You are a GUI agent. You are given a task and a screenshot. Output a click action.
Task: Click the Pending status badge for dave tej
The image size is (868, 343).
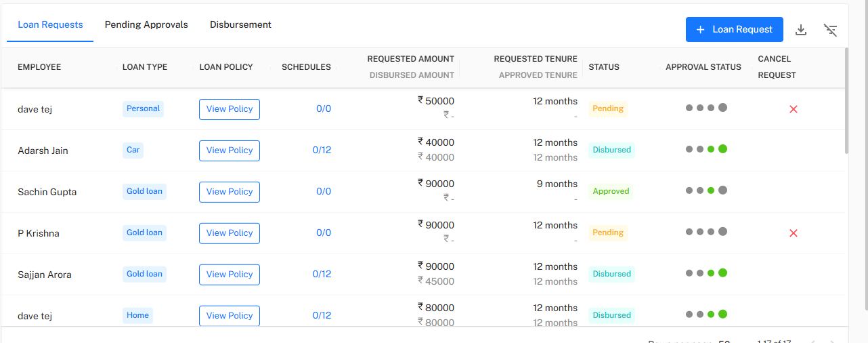[x=607, y=108]
